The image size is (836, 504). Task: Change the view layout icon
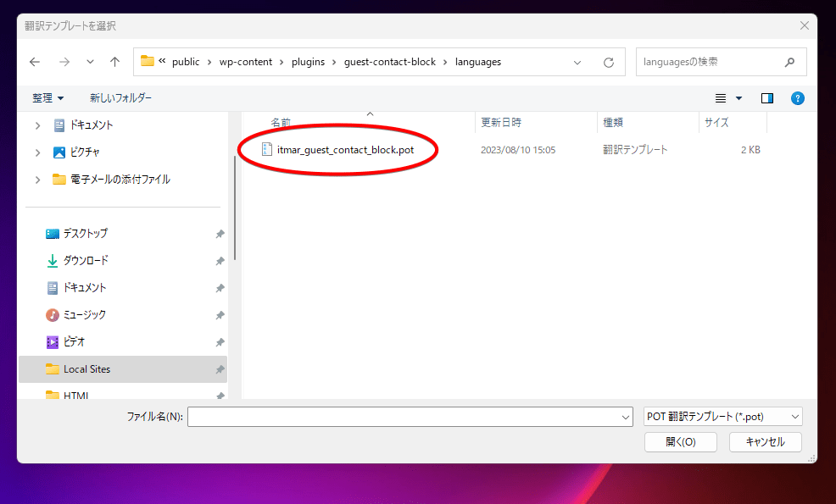click(x=721, y=98)
